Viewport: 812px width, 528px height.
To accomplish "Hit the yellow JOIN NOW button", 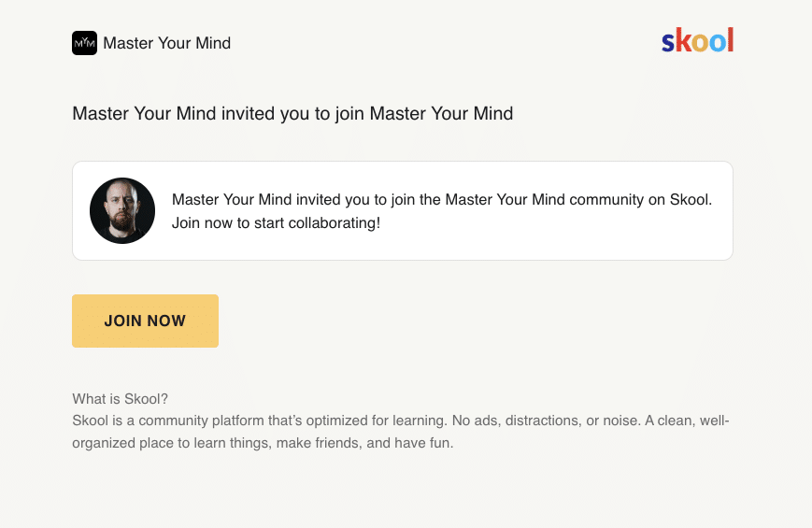I will point(145,321).
